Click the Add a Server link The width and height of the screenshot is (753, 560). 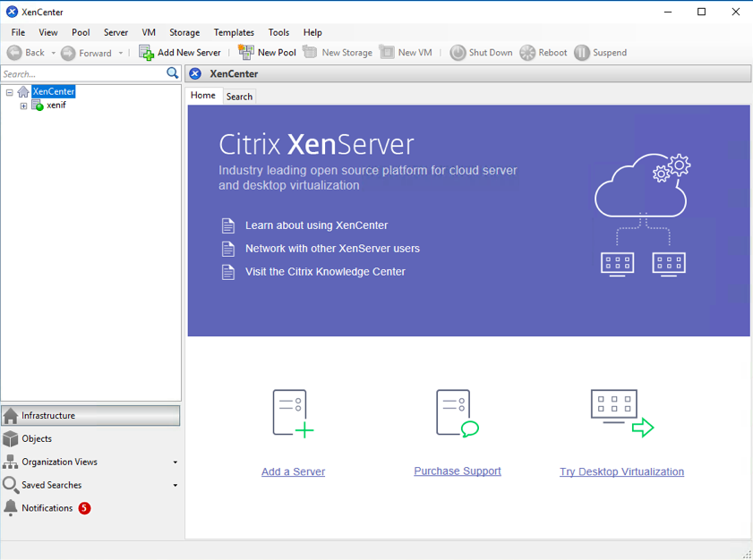293,471
